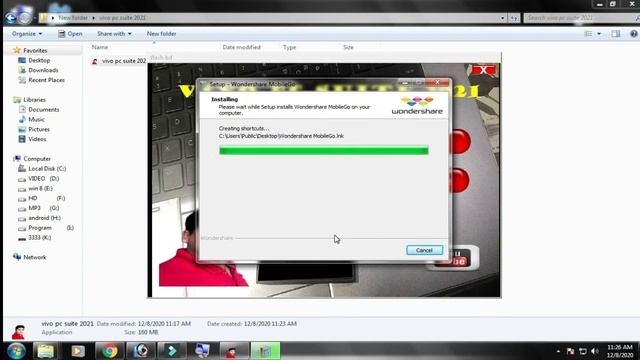Image resolution: width=640 pixels, height=360 pixels.
Task: Open the Videos library
Action: coord(37,139)
